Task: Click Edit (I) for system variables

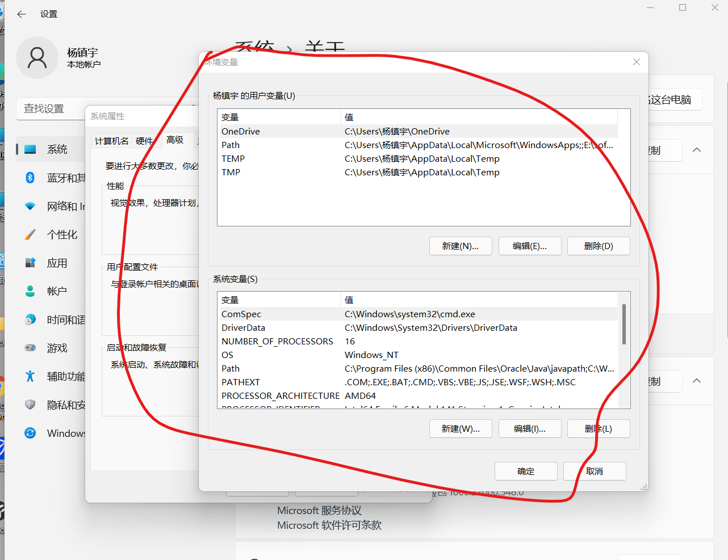Action: pos(530,429)
